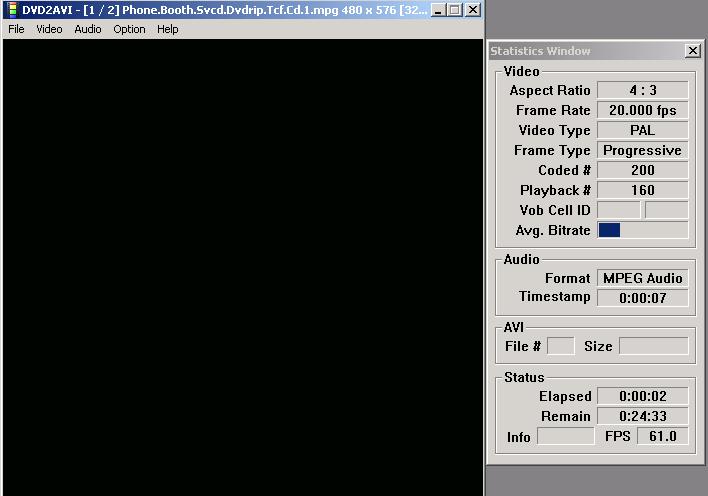Click the Frame Rate label
The image size is (708, 496).
[553, 110]
